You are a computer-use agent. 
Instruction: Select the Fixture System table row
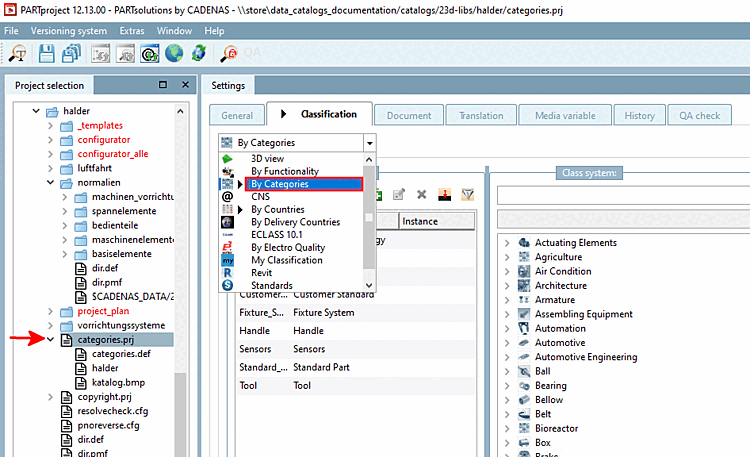[x=356, y=312]
